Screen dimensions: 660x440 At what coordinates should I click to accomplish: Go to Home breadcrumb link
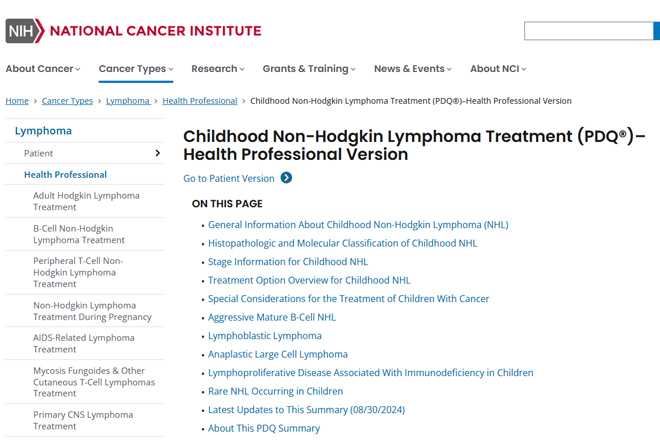[x=17, y=101]
